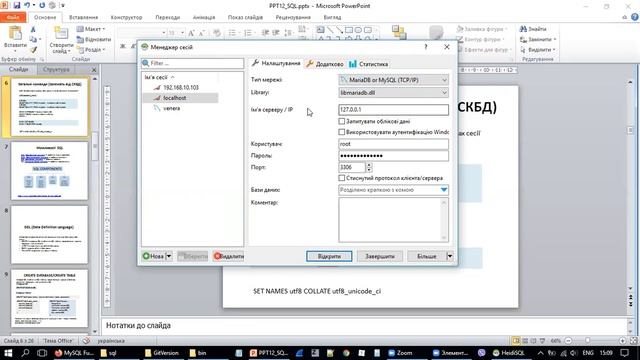Open the notifications action center icon
The height and width of the screenshot is (360, 640).
pyautogui.click(x=624, y=353)
